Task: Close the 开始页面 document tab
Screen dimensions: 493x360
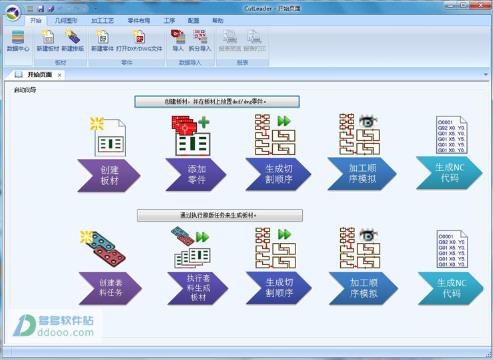Action: click(x=59, y=75)
